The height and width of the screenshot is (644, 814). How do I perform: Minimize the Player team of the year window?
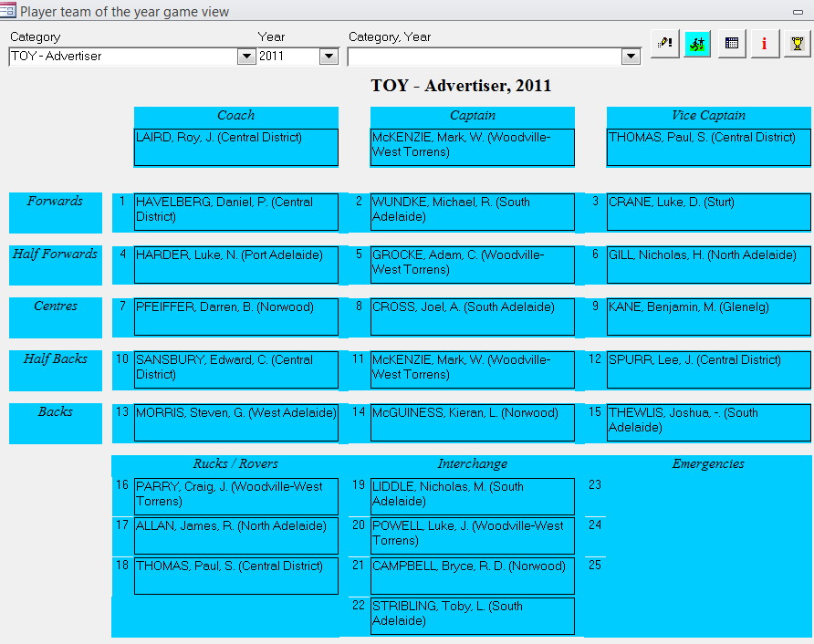coord(798,12)
